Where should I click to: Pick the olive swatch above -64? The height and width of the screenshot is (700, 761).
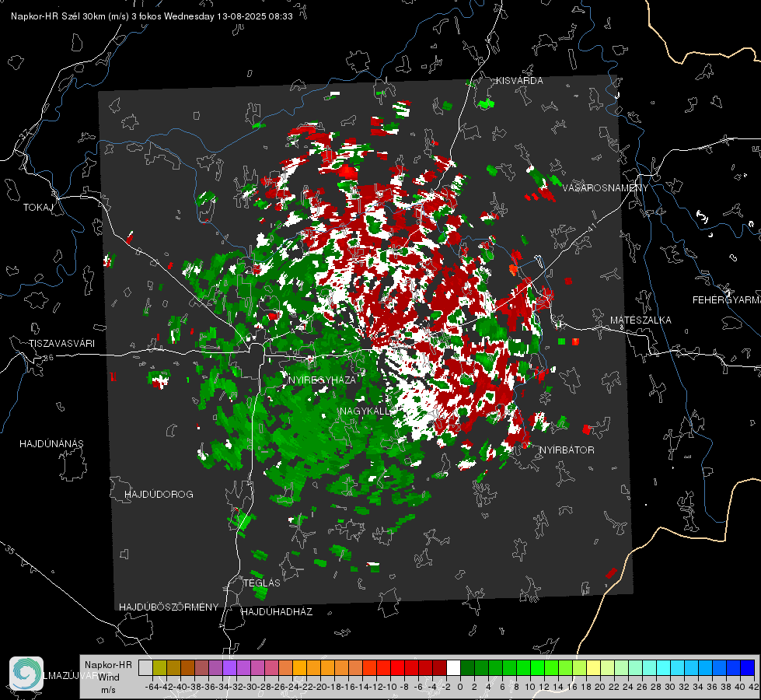tap(159, 667)
